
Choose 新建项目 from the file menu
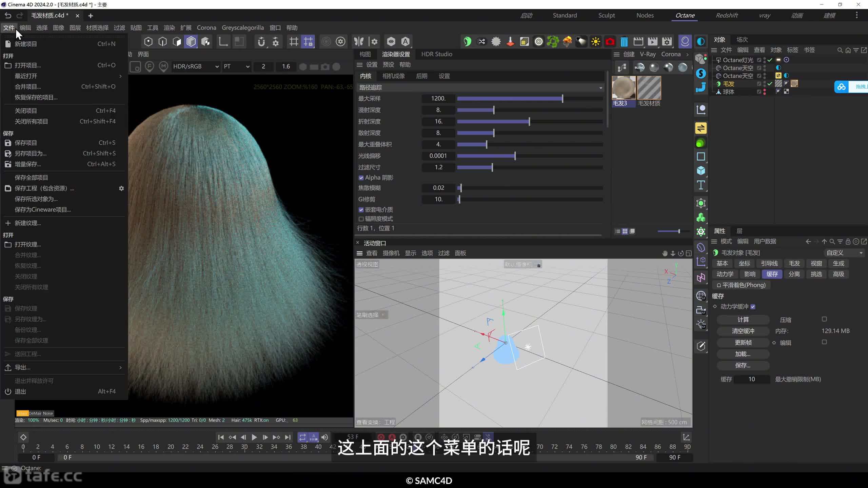click(x=64, y=44)
